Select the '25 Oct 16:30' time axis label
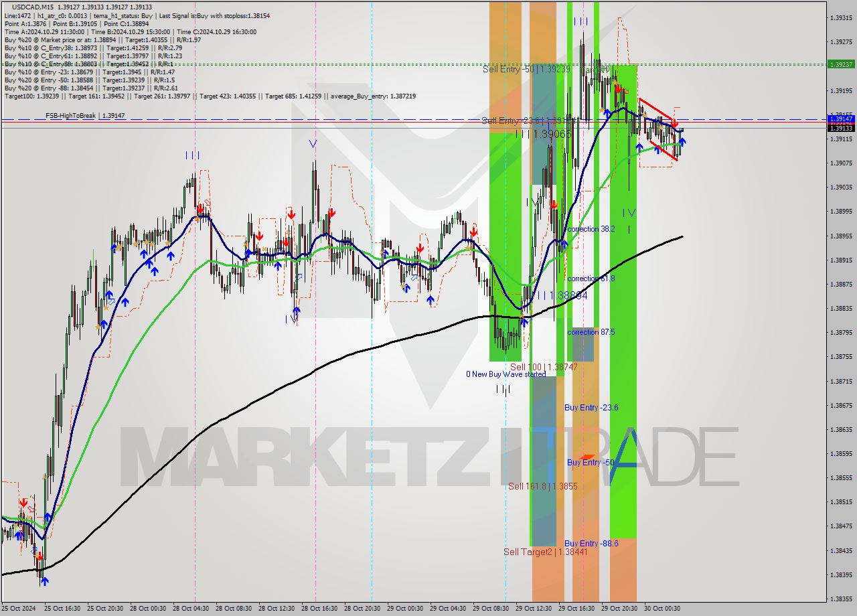This screenshot has width=857, height=616. click(x=62, y=609)
